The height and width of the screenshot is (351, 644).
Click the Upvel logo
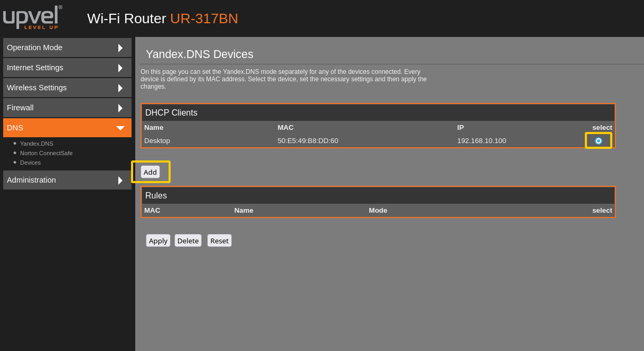click(32, 17)
